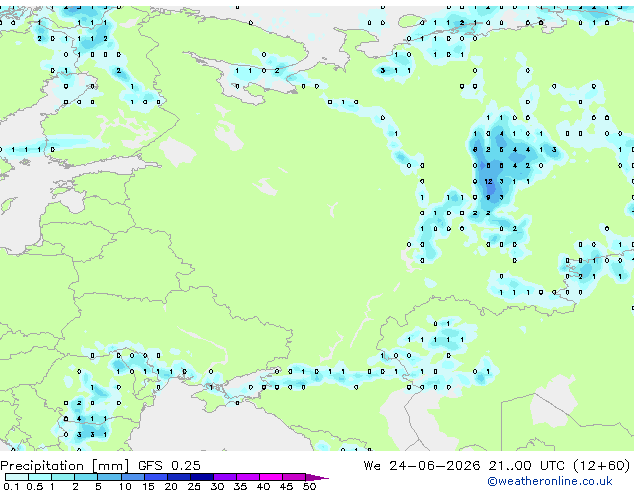Click the '0.1' legend label
The image size is (634, 490).
coord(11,486)
